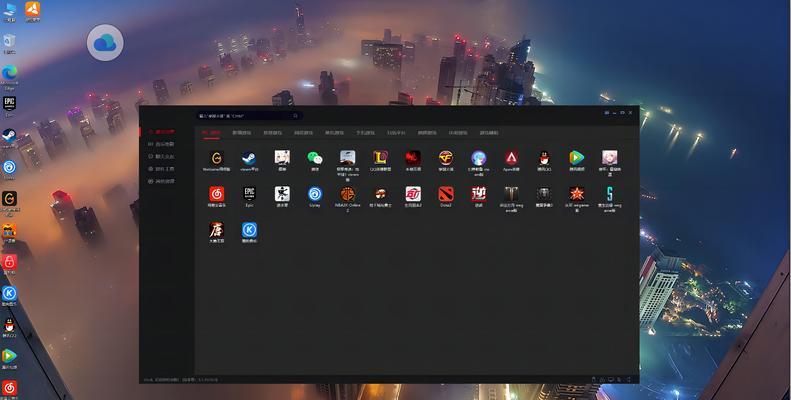Launch the game icon with the 唐 character
Screen dimensions: 791x400
(216, 230)
